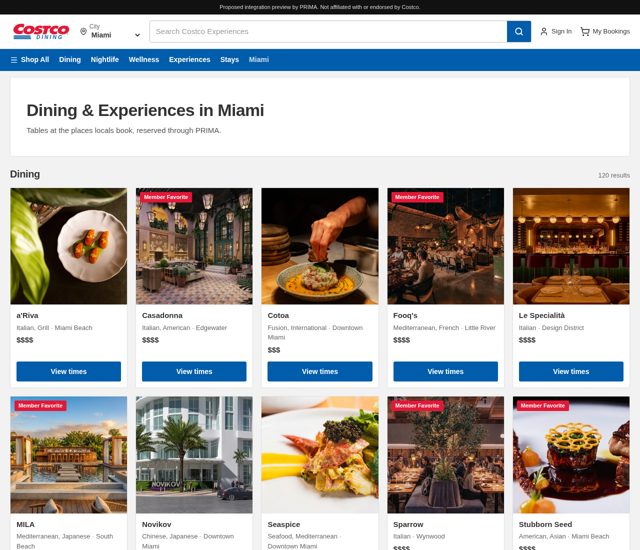Click the Sparrow restaurant name
The width and height of the screenshot is (640, 550).
(408, 524)
